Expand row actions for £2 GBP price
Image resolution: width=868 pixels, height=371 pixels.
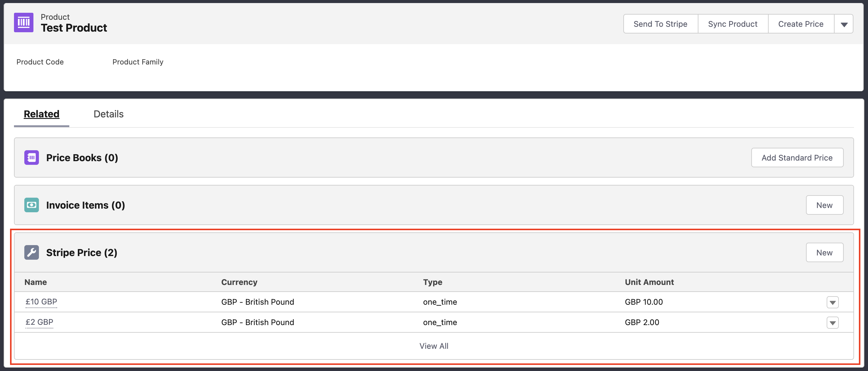pyautogui.click(x=832, y=323)
